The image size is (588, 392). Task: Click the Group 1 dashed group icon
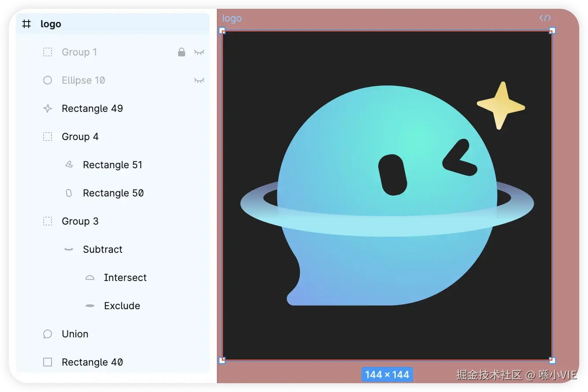pos(48,52)
